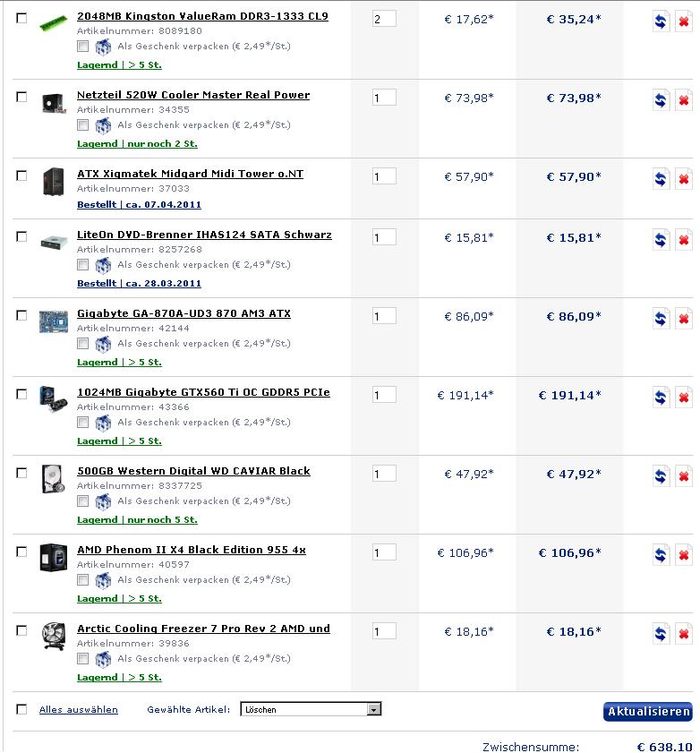The height and width of the screenshot is (753, 700).
Task: Remove Arctic Cooling Freezer 7 Pro item
Action: tap(684, 633)
